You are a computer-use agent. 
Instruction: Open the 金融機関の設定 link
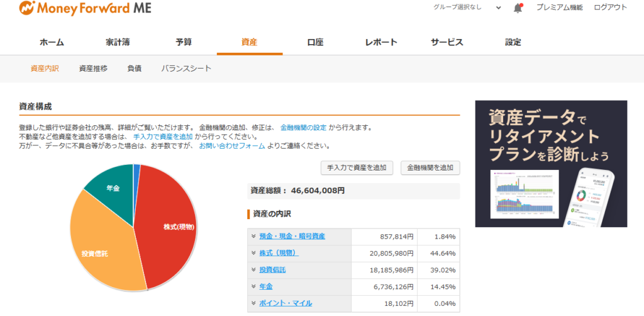pyautogui.click(x=303, y=127)
